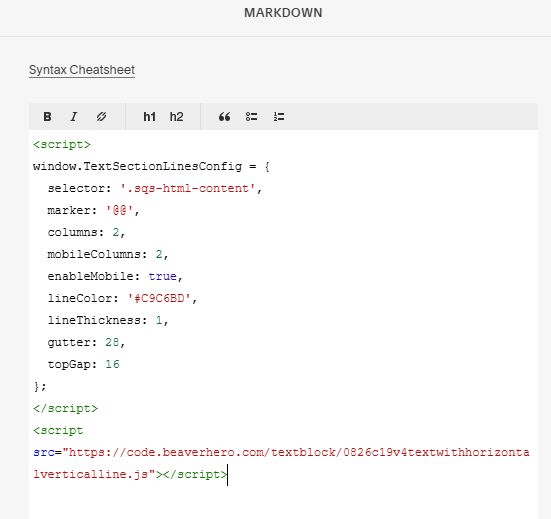
Task: Insert a blockquote with the quote icon
Action: click(225, 117)
